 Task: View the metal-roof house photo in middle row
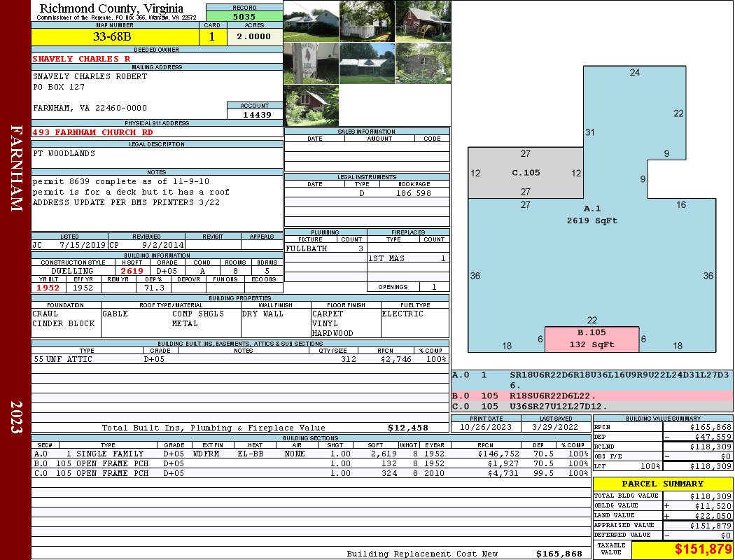367,64
